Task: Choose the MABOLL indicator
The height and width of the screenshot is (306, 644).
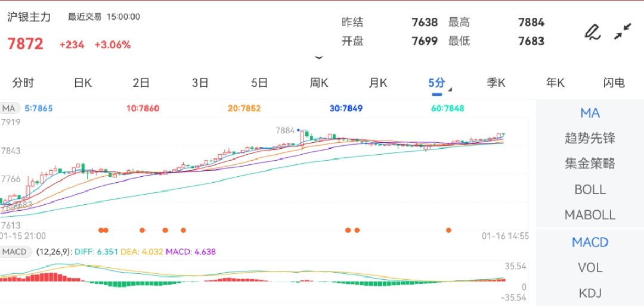Action: click(590, 215)
